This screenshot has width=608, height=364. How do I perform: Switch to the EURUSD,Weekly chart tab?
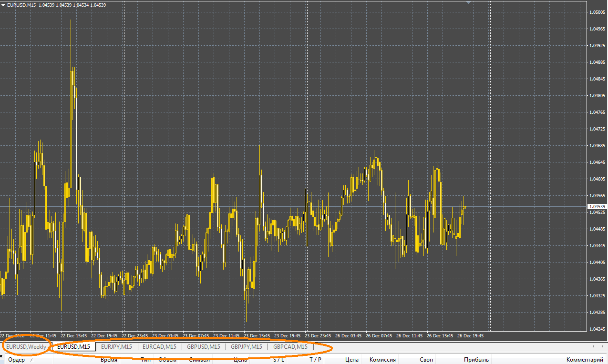[26, 347]
